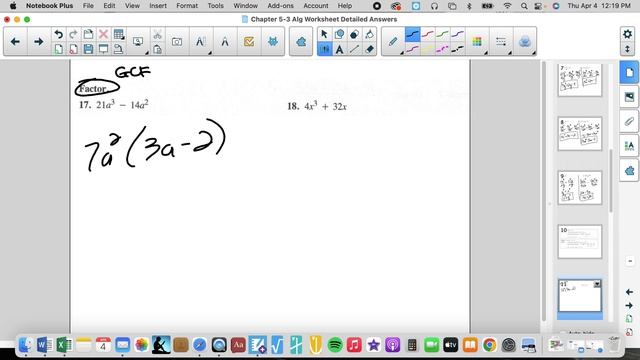Cut the selected object
Viewport: 640px width, 360px height.
click(157, 34)
